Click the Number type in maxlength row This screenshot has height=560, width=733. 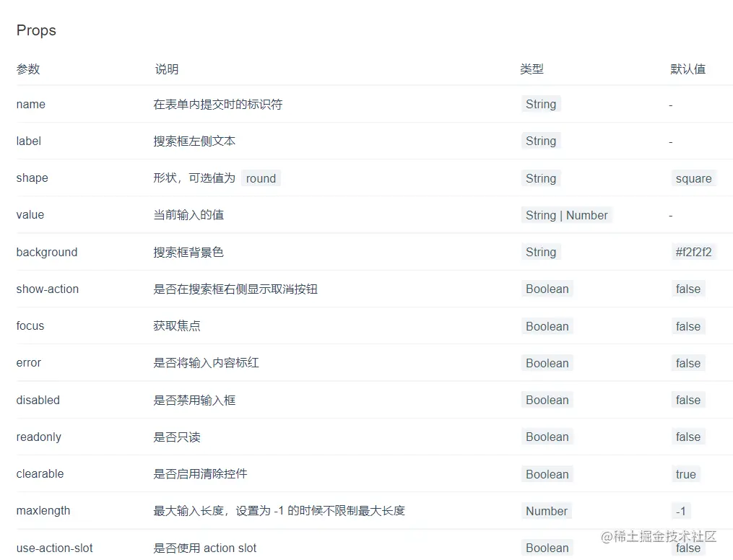coord(547,512)
